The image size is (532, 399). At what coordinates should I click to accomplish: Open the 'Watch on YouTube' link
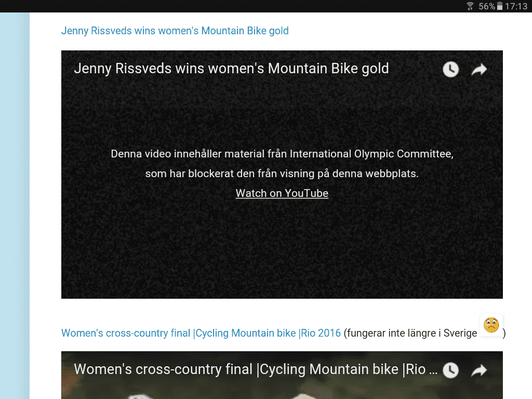coord(282,193)
